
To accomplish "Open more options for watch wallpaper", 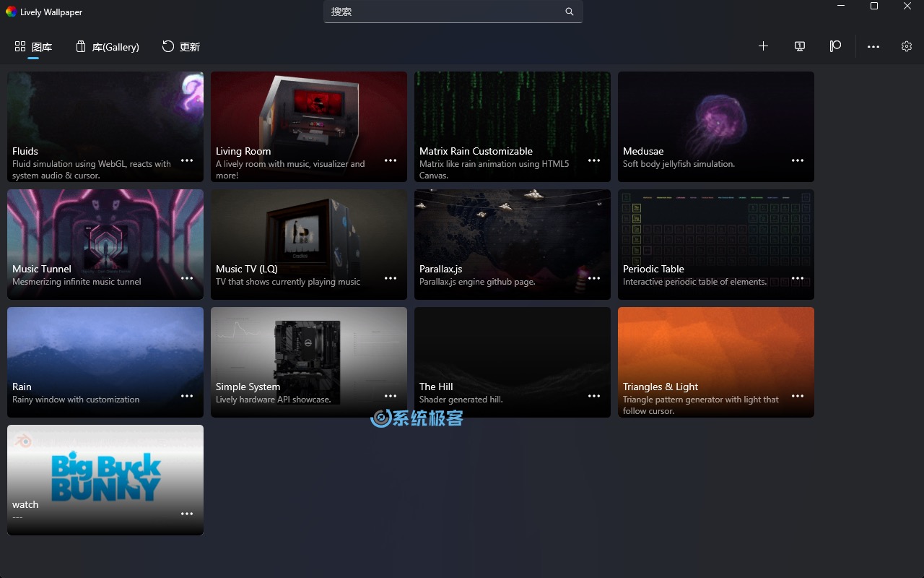I will pos(187,514).
